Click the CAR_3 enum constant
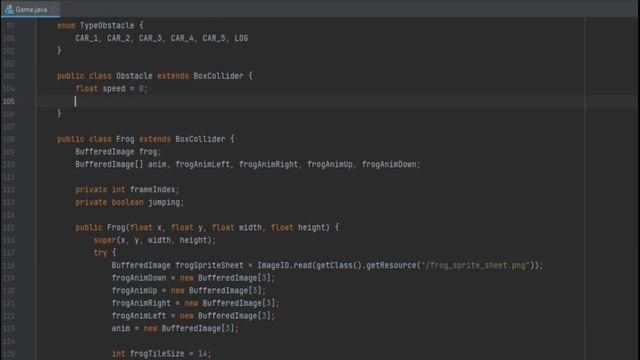 (x=150, y=38)
